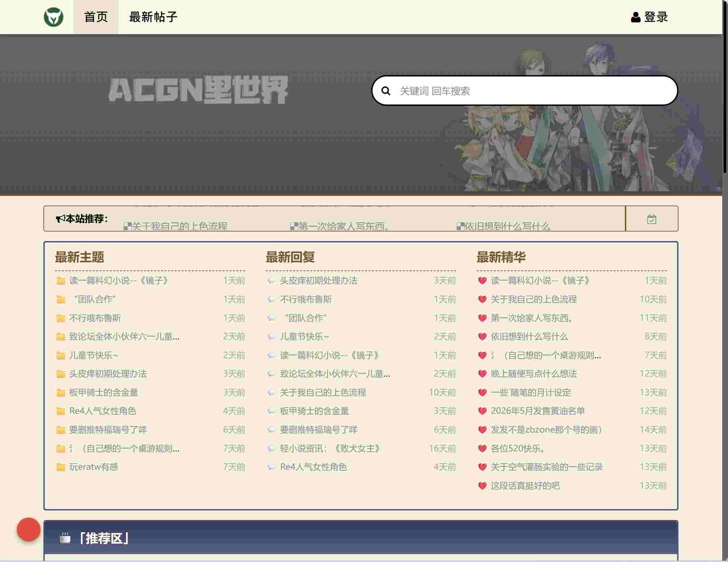This screenshot has height=562, width=728.
Task: Click 16天前 timestamp beside 轻小说资讯
Action: pos(443,448)
